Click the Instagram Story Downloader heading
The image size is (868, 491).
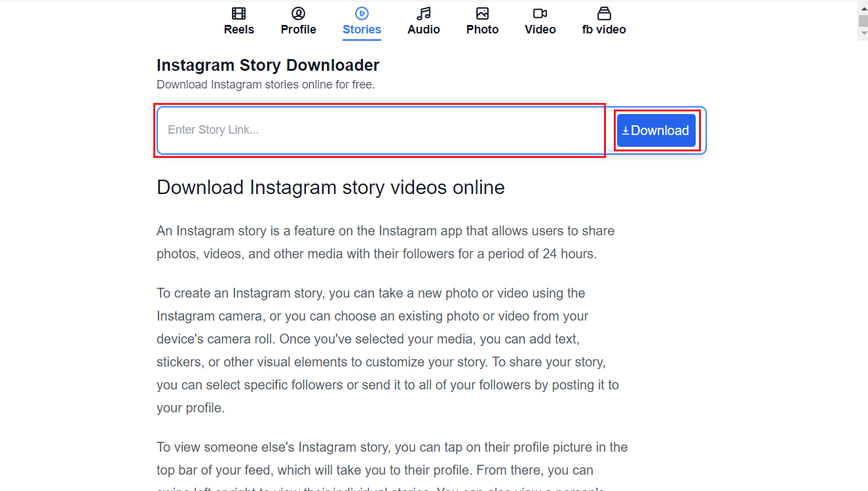coord(268,65)
